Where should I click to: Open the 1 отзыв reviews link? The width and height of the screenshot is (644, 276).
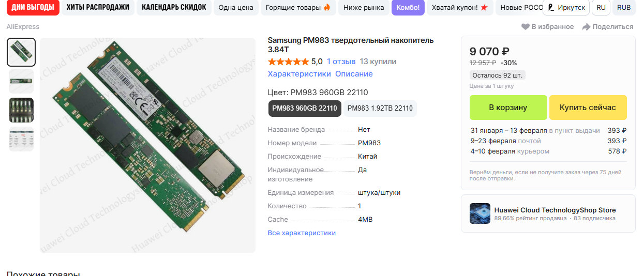[341, 62]
